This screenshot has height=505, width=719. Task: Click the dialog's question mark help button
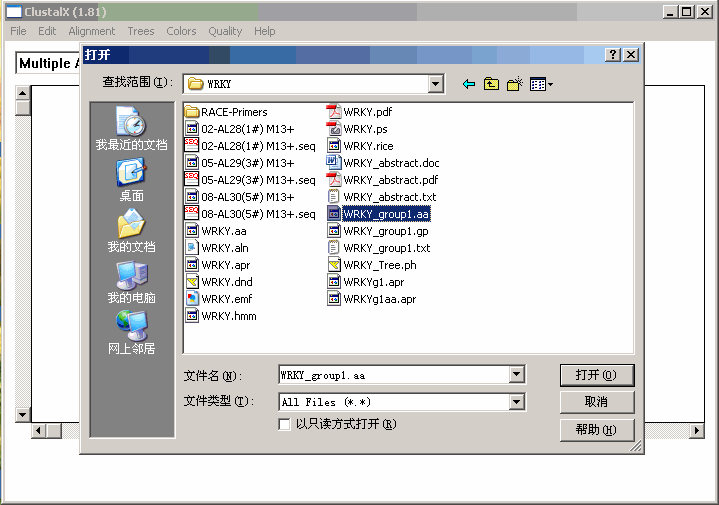pos(613,55)
